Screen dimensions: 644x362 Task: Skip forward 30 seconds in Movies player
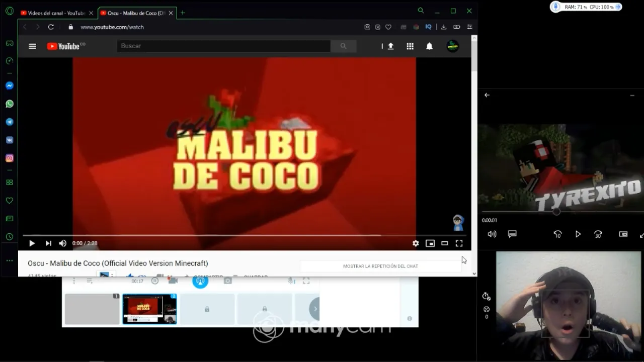point(598,234)
